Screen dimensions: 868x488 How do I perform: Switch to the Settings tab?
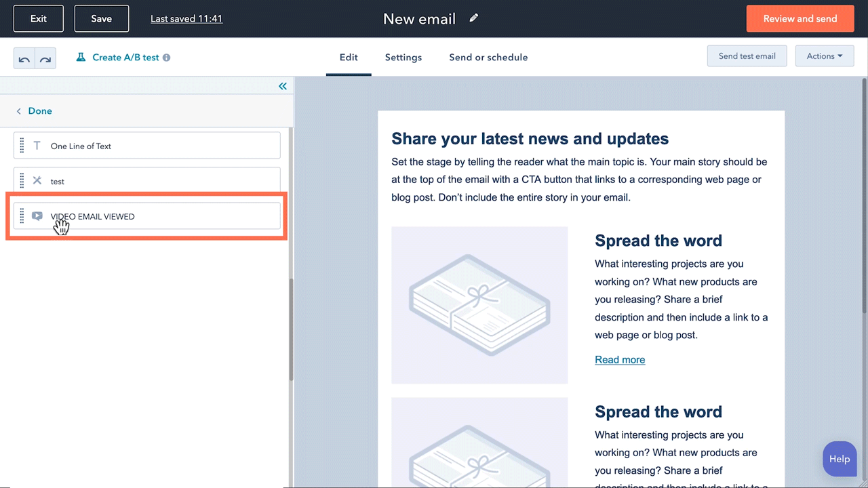pyautogui.click(x=403, y=58)
